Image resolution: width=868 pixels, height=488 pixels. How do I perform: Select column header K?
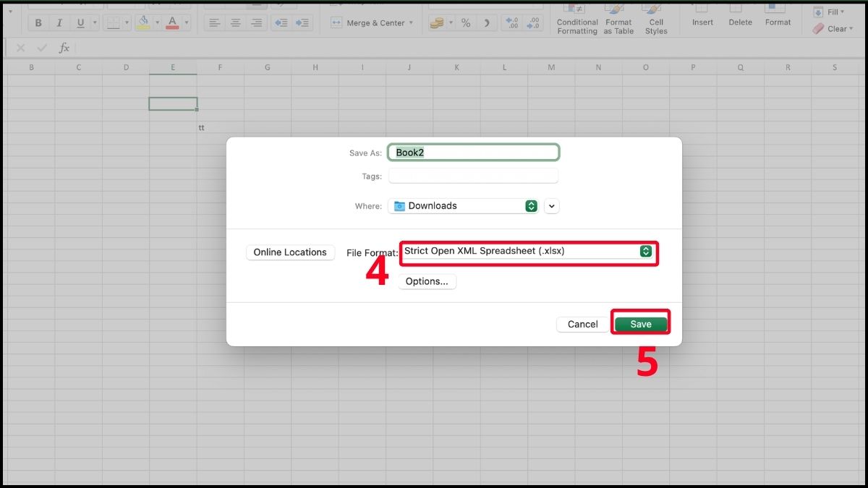[456, 67]
